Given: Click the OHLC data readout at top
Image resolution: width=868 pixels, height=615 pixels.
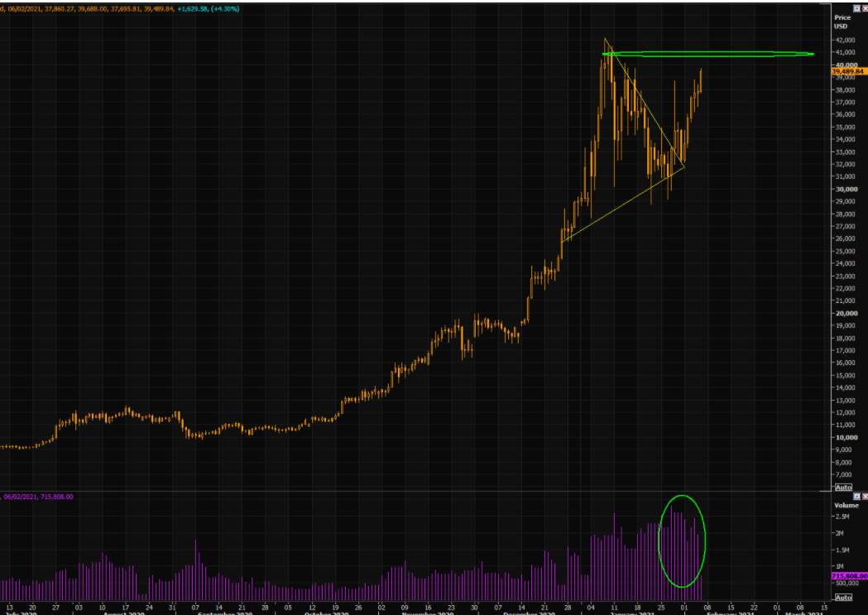Looking at the screenshot, I should [x=120, y=9].
